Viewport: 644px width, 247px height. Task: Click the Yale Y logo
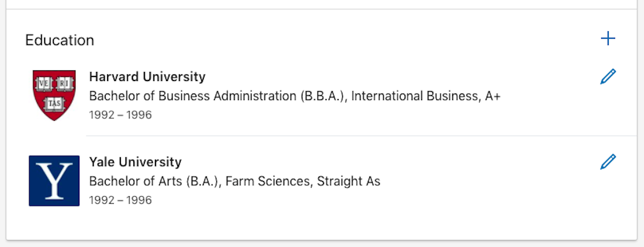(54, 181)
